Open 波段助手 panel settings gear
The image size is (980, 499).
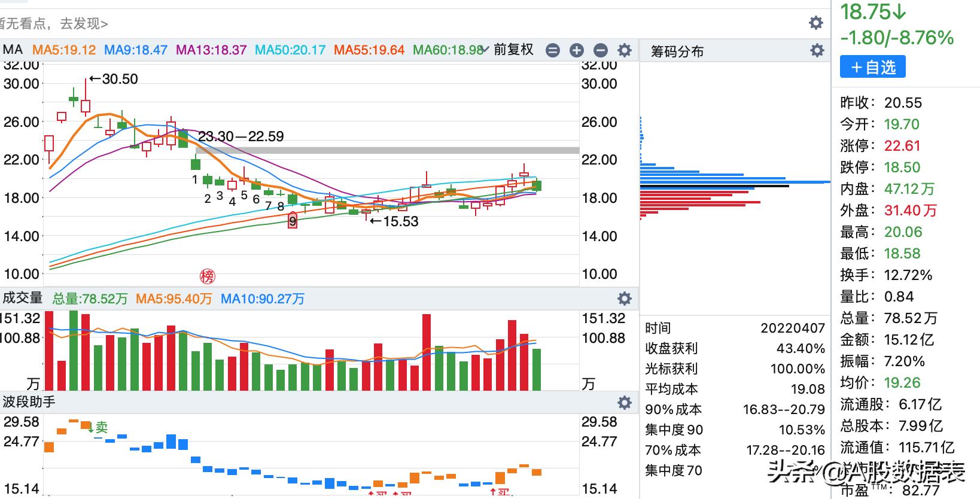[625, 402]
